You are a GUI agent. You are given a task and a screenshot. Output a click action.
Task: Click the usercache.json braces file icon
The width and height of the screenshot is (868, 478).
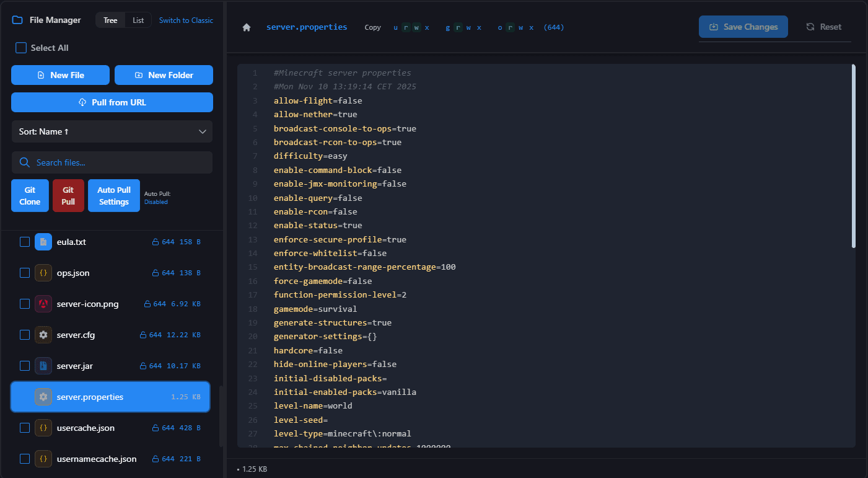point(43,428)
